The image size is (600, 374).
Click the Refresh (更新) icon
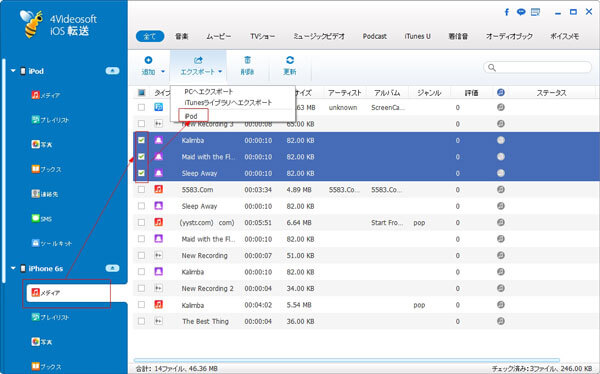coord(290,60)
